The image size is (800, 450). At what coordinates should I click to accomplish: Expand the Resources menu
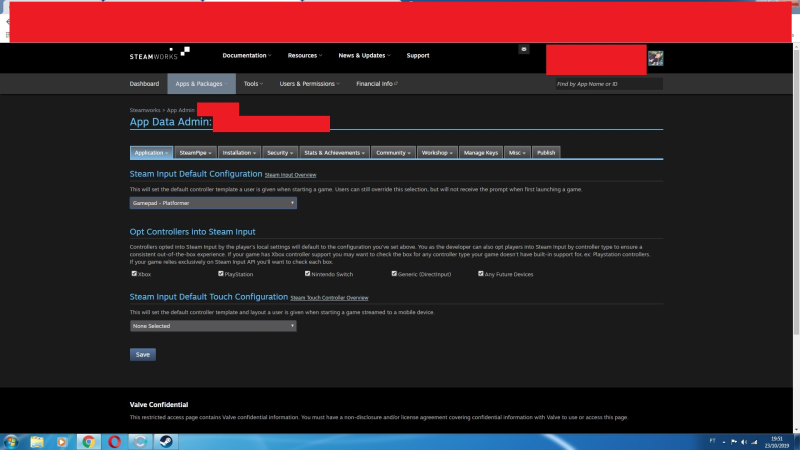tap(305, 55)
